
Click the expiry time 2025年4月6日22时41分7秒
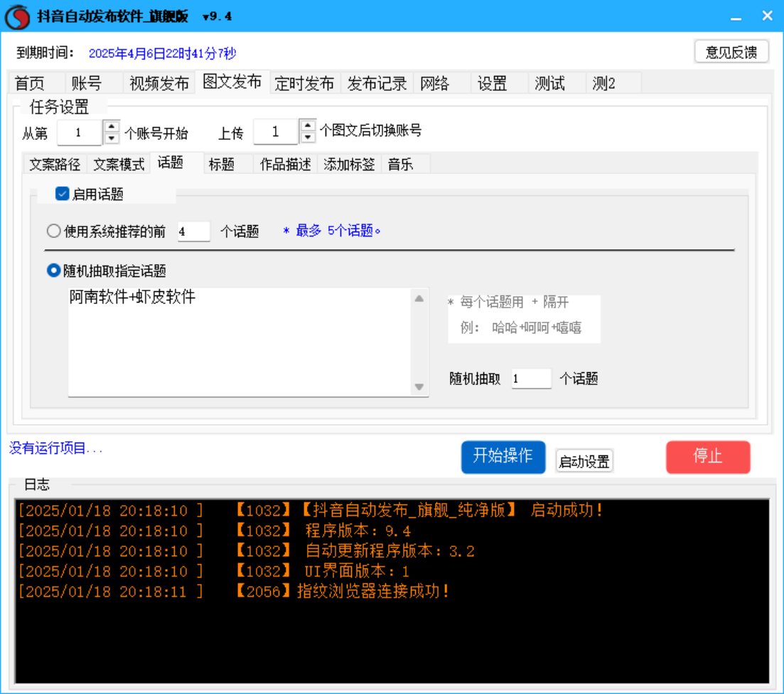click(x=162, y=53)
